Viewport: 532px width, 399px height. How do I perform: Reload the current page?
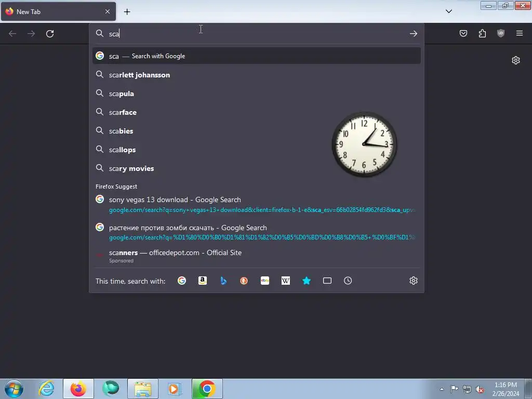point(50,34)
